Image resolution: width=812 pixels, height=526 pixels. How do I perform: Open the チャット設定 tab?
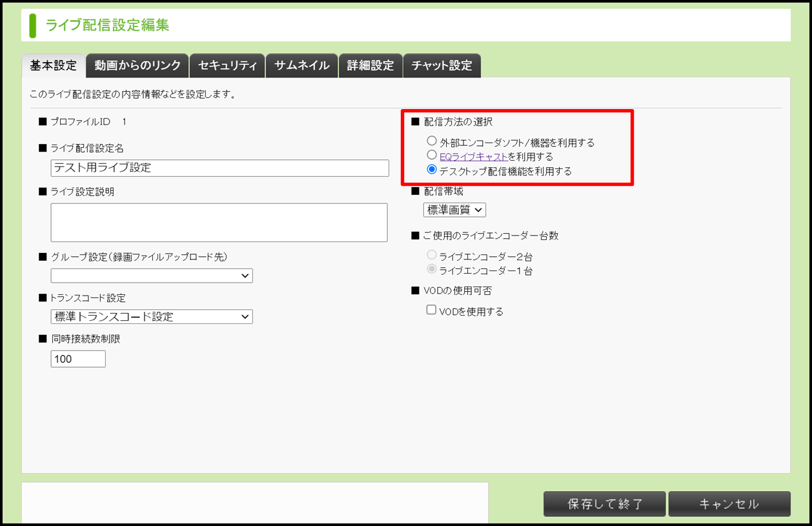(442, 66)
